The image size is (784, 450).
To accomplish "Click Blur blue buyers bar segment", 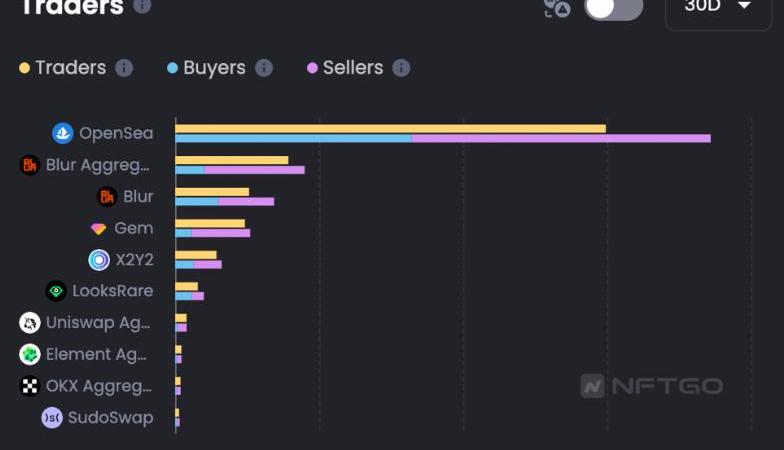I will click(x=197, y=202).
